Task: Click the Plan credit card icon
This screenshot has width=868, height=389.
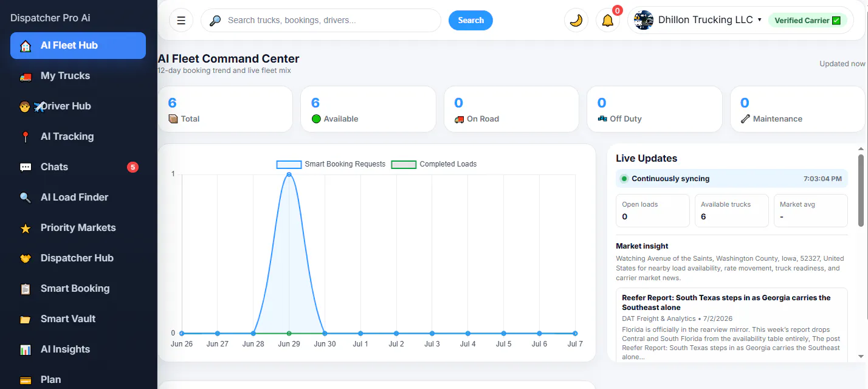Action: point(26,380)
